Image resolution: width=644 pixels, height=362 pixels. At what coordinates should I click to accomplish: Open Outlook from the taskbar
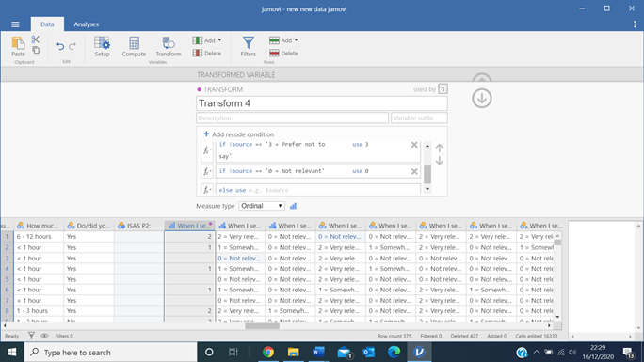pos(369,353)
